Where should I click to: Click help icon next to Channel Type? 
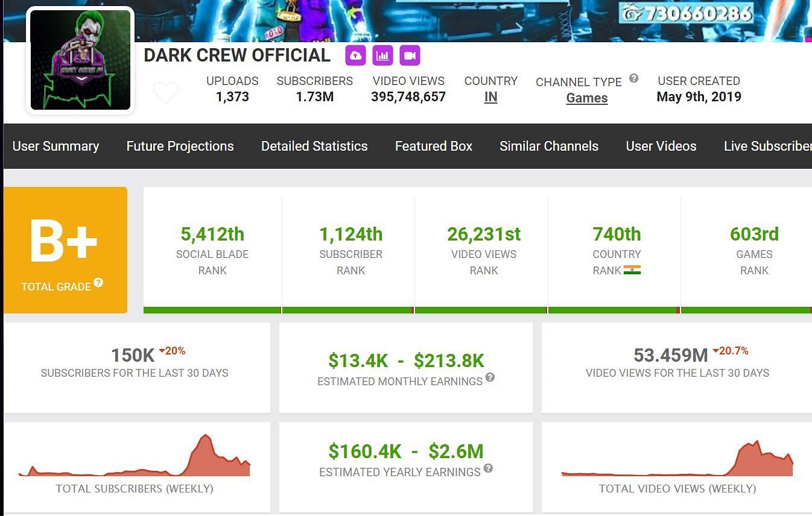click(x=633, y=78)
